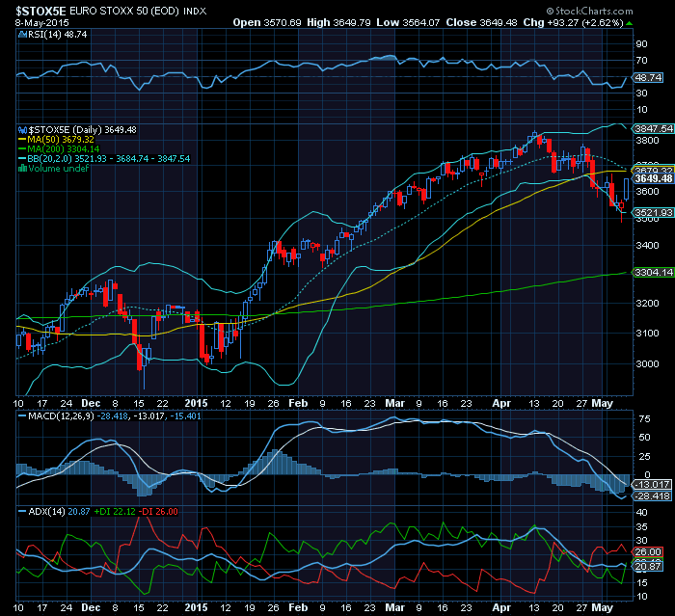Click the 3200 price axis label
The width and height of the screenshot is (675, 616).
[x=647, y=304]
